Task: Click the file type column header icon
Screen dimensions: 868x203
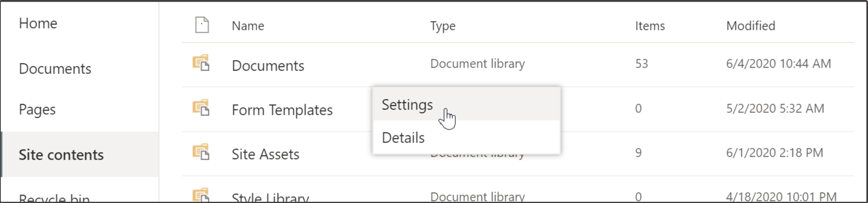Action: (202, 25)
